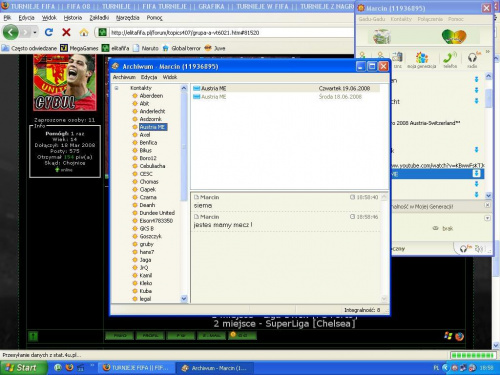Select the Środa 18.06.2008 Austria ME conversation
This screenshot has width=500, height=375.
point(286,97)
